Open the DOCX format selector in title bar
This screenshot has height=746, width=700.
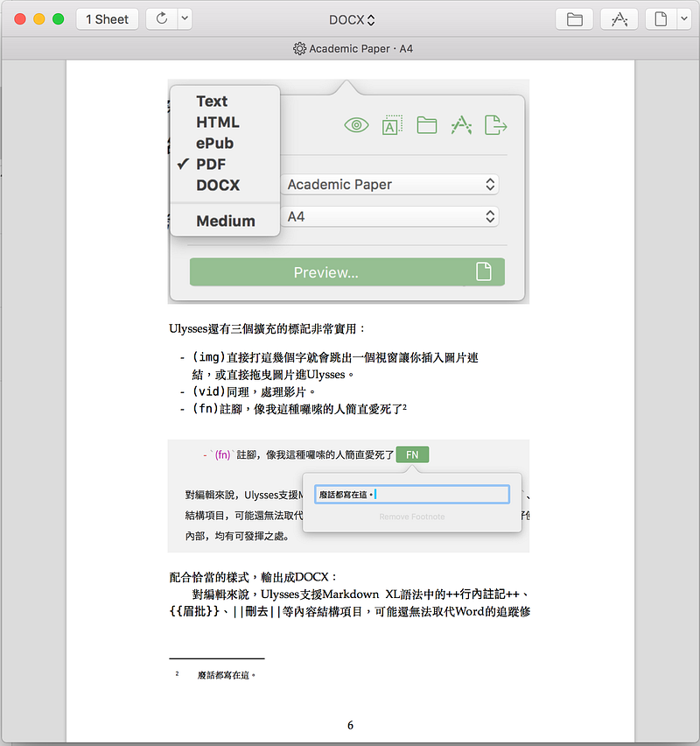point(352,20)
